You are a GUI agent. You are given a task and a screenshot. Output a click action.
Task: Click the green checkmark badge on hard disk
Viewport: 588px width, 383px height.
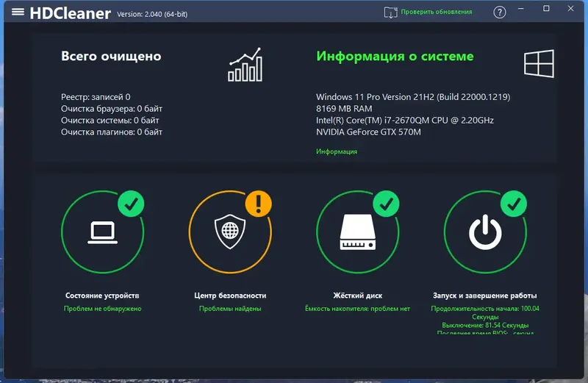(387, 204)
